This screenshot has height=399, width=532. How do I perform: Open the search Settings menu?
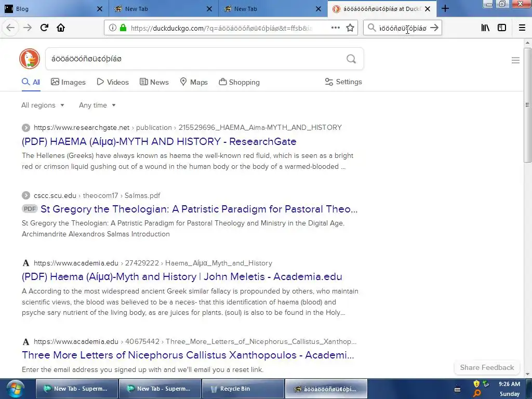(343, 82)
